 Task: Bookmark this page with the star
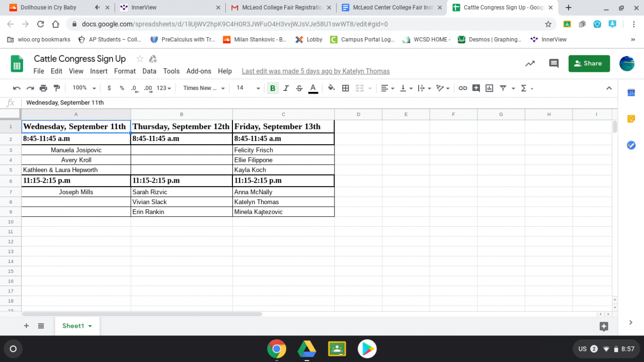(548, 24)
